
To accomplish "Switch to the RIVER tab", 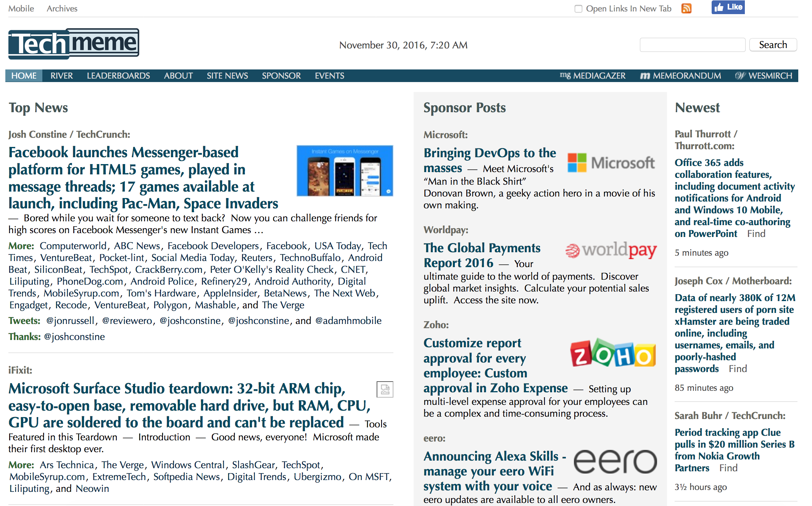I will tap(61, 76).
